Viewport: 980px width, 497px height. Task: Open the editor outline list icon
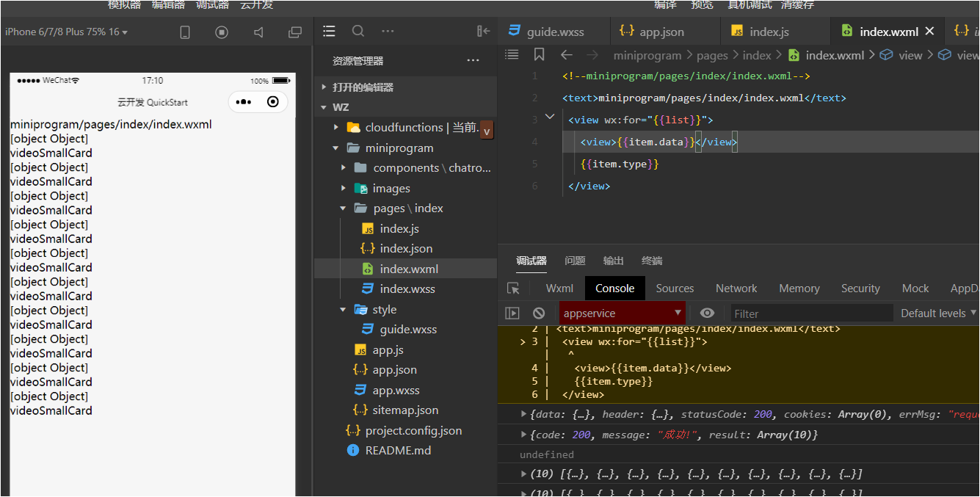coord(512,54)
